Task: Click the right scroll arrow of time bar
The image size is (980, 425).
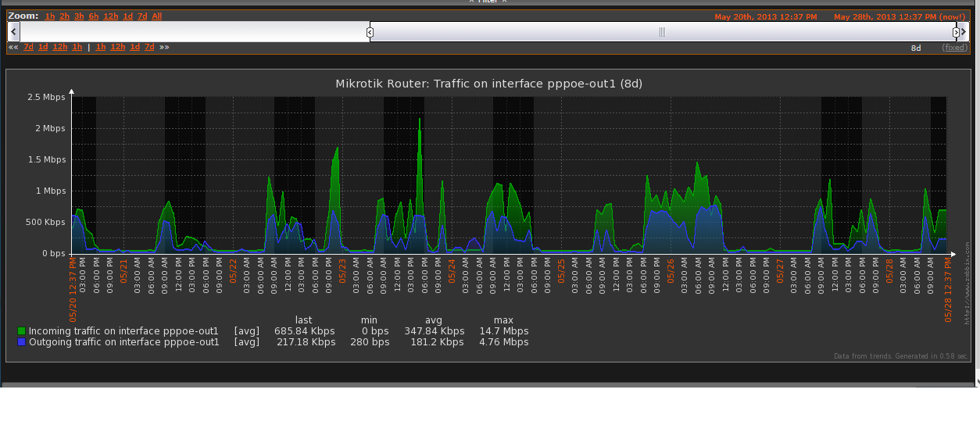Action: pos(964,31)
